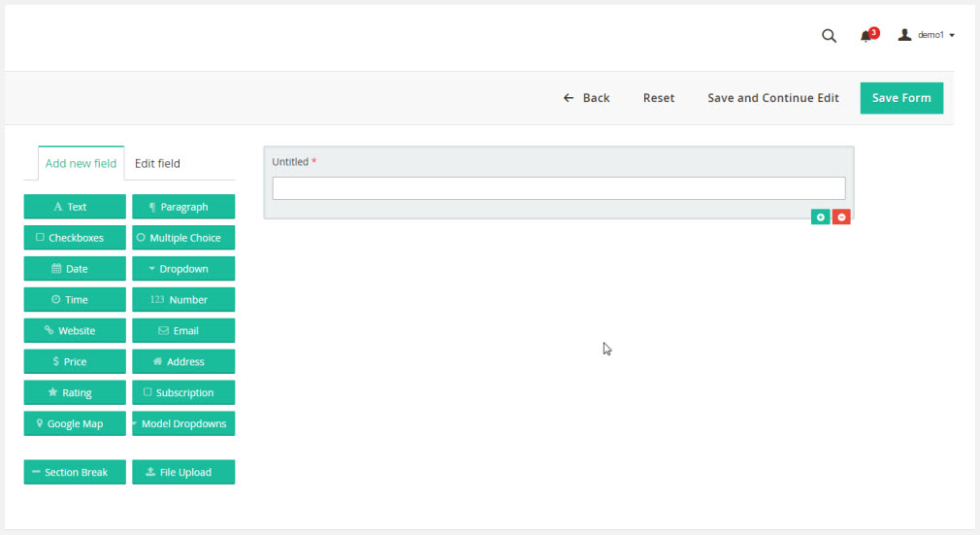The image size is (980, 535).
Task: Select the Add new field tab
Action: click(x=81, y=164)
